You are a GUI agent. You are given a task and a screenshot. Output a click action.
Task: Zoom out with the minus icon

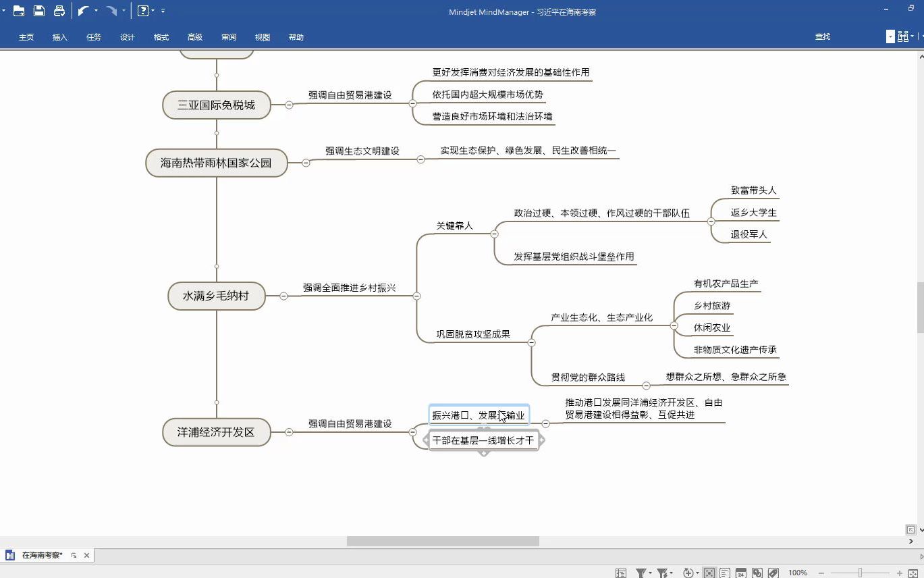821,573
